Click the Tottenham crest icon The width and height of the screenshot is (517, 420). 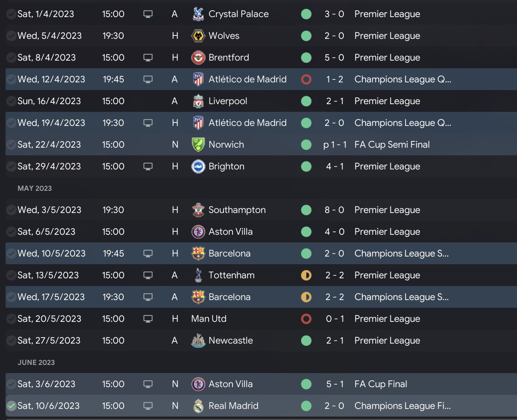tap(198, 275)
